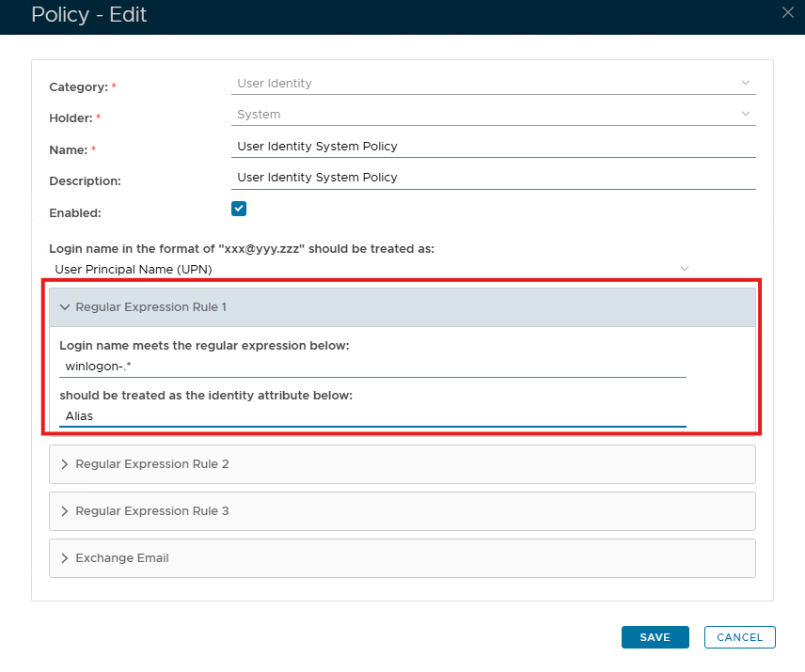Click the arrow icon beside Exchange Email

coord(65,558)
